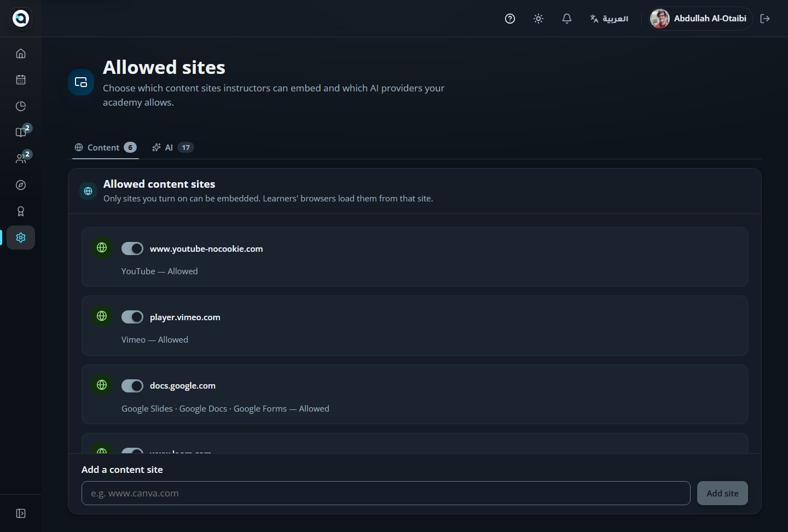Open the book icon with badge 2

[21, 132]
